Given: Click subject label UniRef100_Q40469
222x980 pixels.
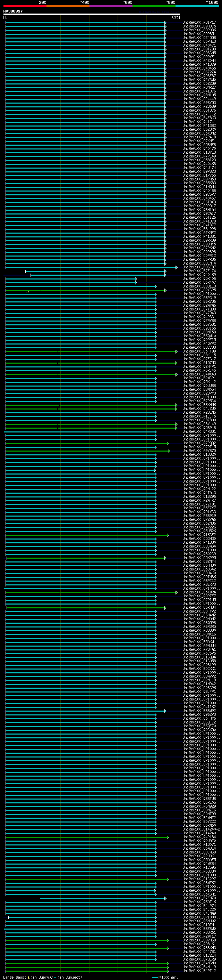Looking at the screenshot, I should point(199,275).
